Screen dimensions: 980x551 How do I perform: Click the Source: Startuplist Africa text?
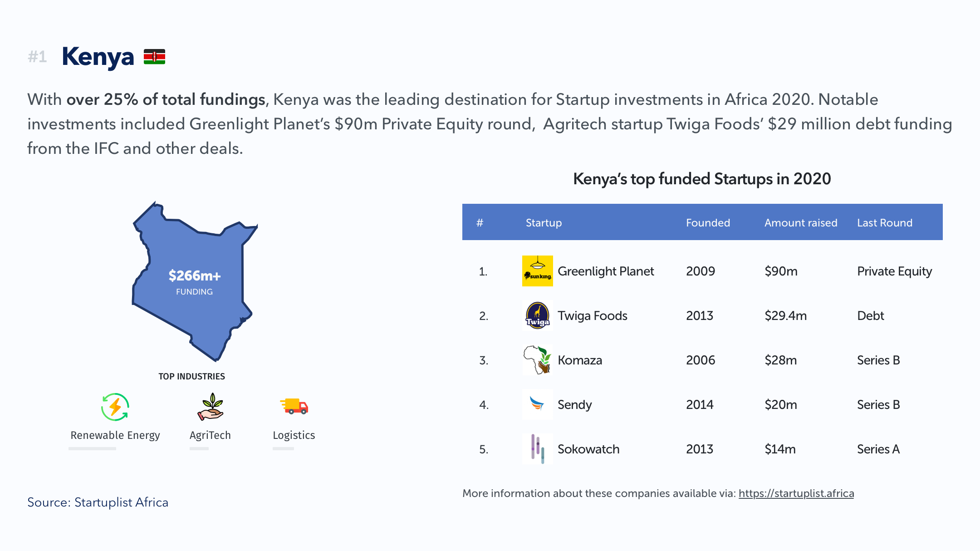coord(98,502)
